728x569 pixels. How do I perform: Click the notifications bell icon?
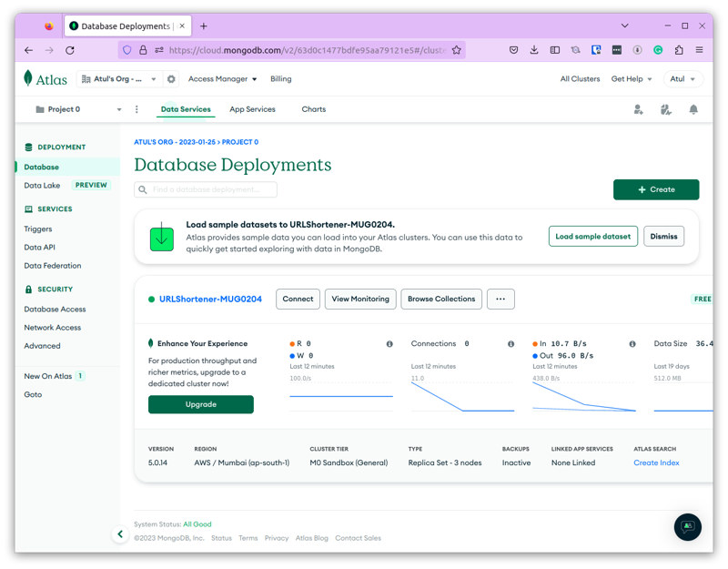(x=693, y=109)
